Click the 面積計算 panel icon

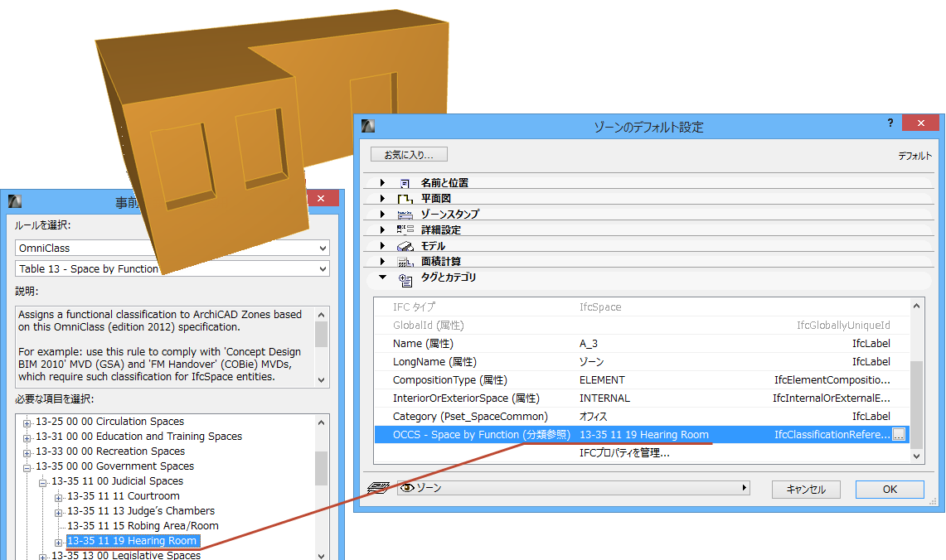click(x=405, y=262)
